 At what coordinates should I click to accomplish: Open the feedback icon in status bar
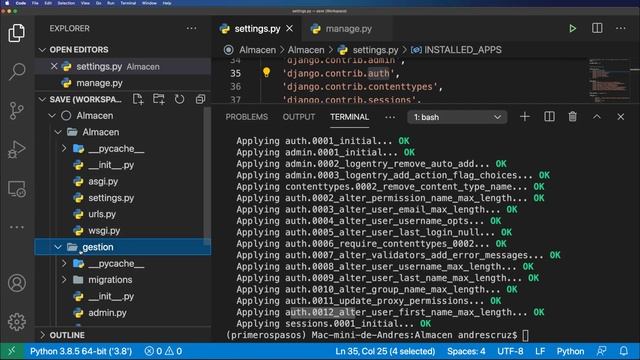pyautogui.click(x=602, y=351)
